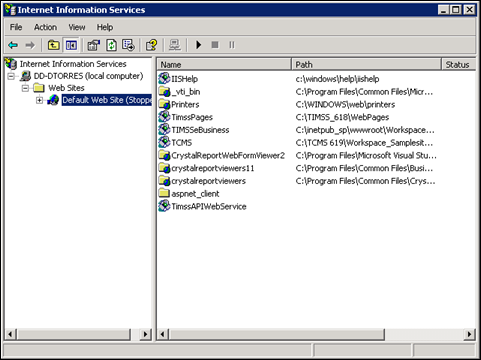This screenshot has width=481, height=360.
Task: Sort list by Status column header
Action: tap(459, 64)
